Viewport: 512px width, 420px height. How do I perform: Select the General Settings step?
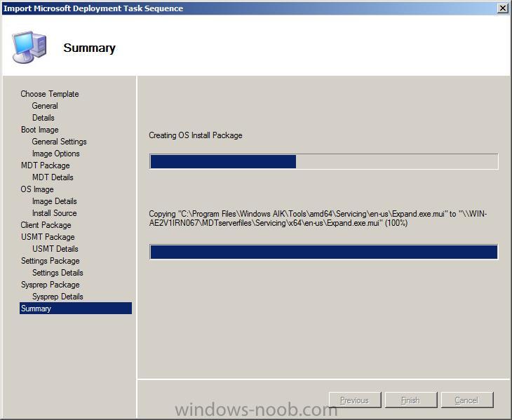pos(59,142)
